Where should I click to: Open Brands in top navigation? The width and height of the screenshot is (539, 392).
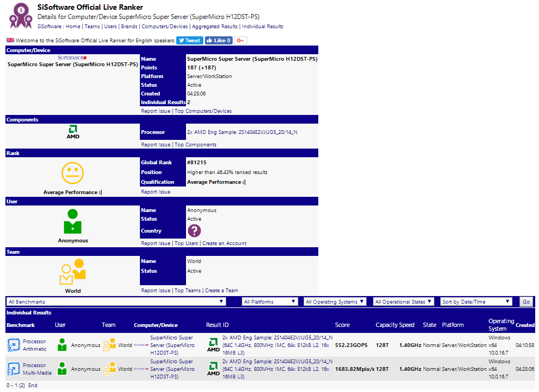129,27
